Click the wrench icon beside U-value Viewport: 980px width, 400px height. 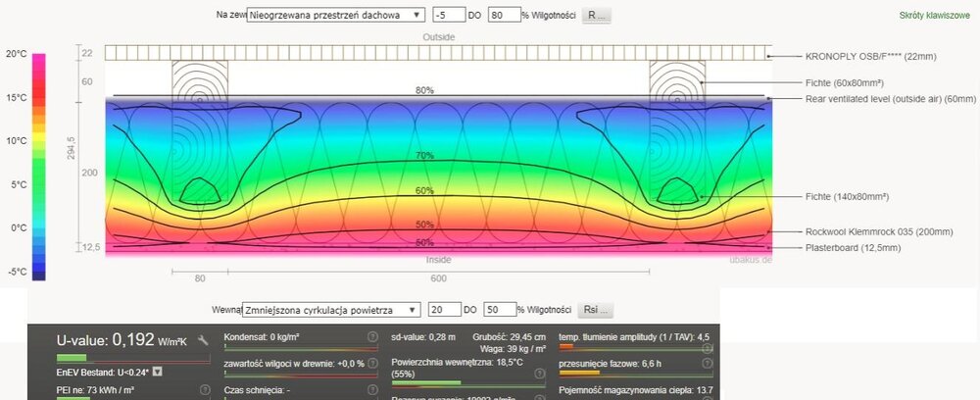pos(203,340)
